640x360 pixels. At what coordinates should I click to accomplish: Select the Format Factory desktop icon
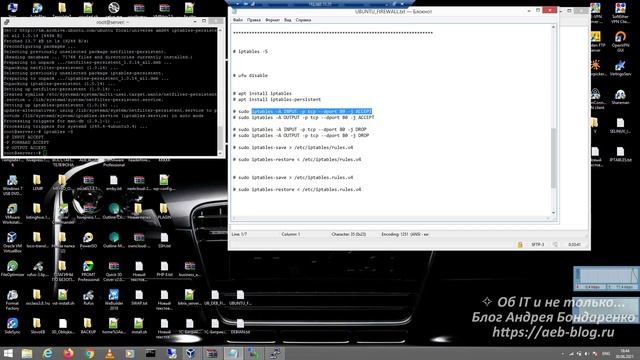click(x=12, y=300)
